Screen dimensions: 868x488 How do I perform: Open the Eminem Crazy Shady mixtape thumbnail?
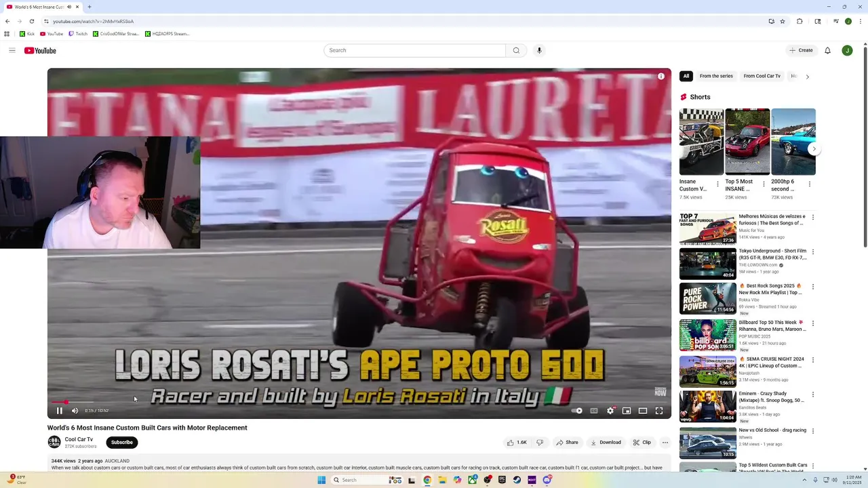pyautogui.click(x=707, y=407)
